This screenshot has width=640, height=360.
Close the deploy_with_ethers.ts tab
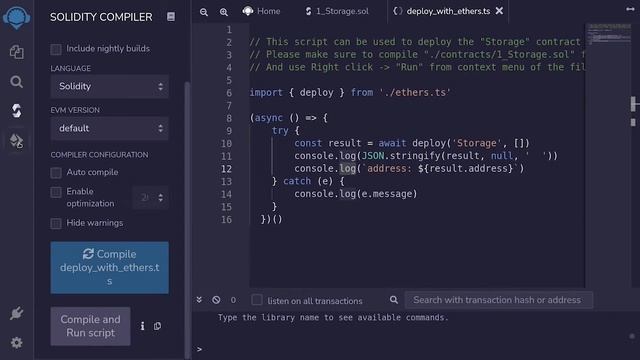[499, 11]
